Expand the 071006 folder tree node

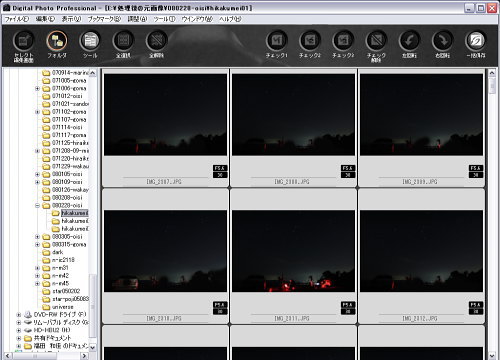coord(37,88)
